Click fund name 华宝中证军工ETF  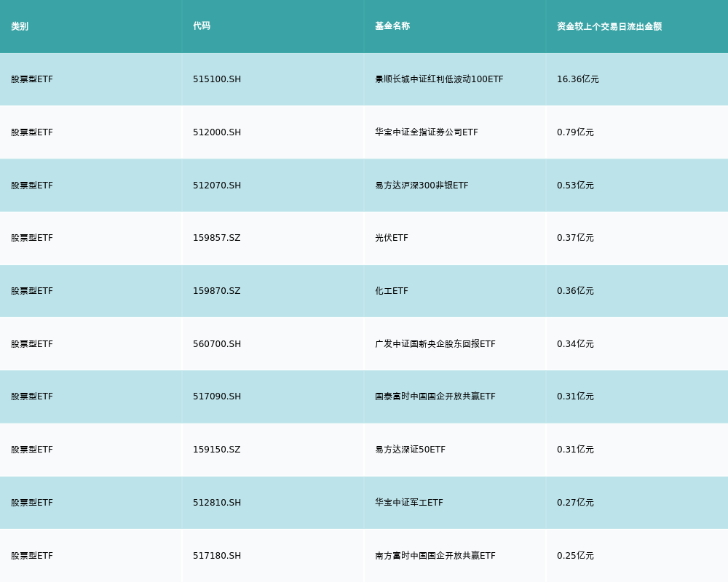pyautogui.click(x=409, y=503)
